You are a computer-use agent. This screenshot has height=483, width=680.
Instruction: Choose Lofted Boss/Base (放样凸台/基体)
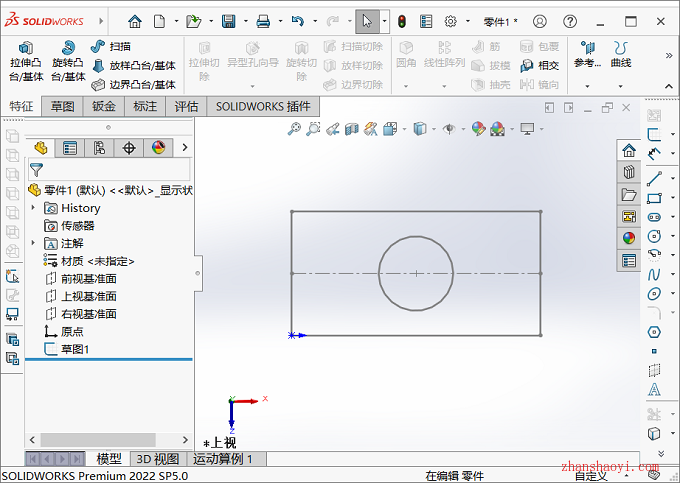pos(134,65)
